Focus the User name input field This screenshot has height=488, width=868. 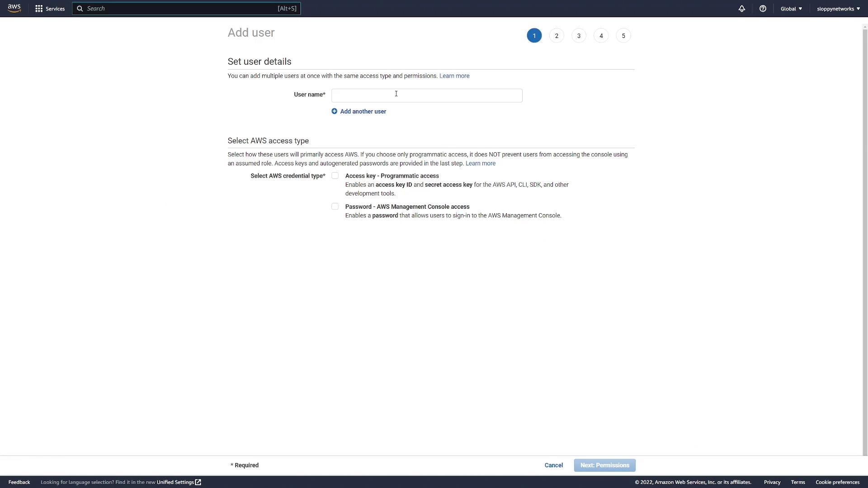(427, 95)
